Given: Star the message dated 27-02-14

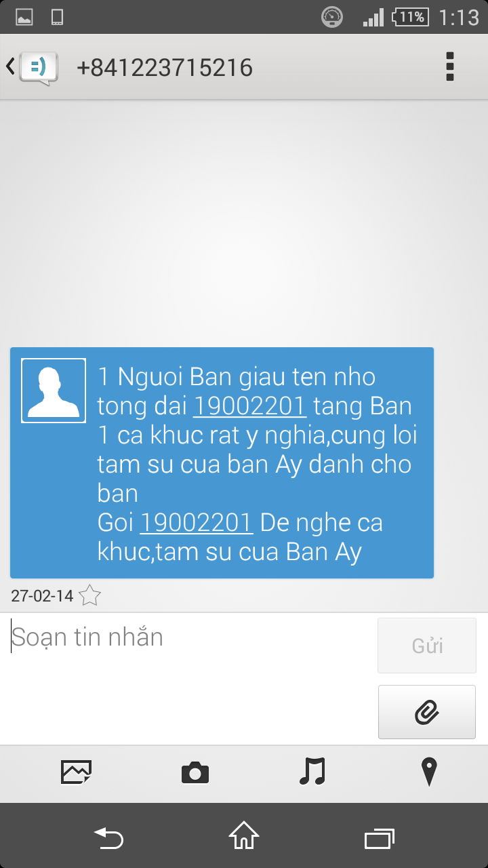Looking at the screenshot, I should [89, 596].
